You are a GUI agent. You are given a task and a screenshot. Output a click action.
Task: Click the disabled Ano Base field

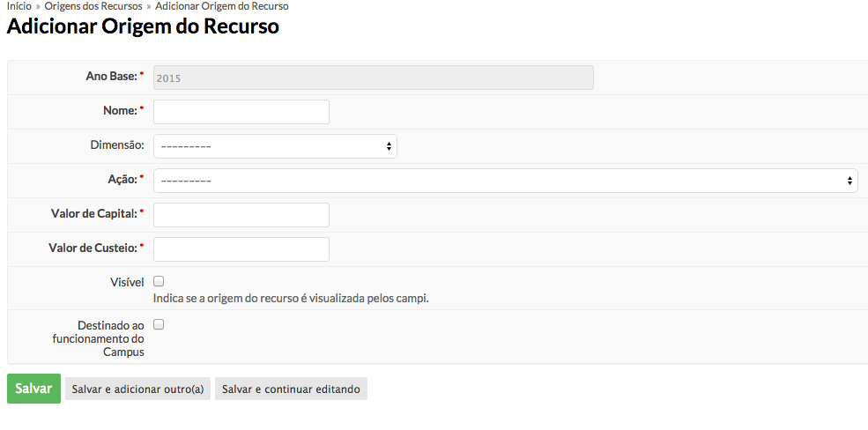(x=373, y=78)
